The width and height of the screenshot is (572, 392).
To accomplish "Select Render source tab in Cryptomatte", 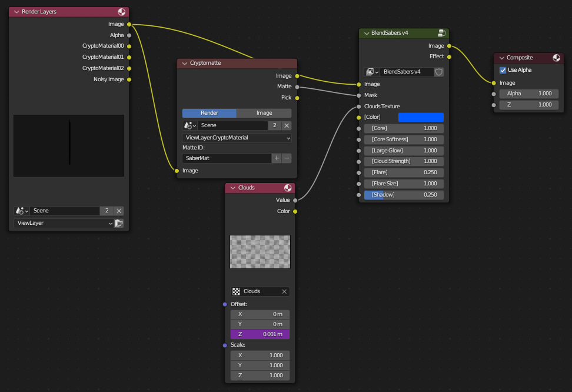I will point(209,113).
